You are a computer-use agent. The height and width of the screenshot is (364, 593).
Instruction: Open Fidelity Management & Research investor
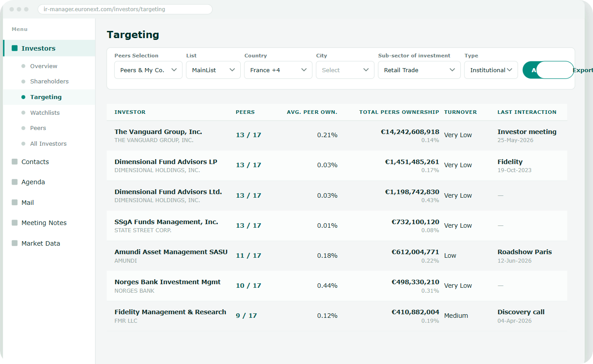click(x=170, y=312)
